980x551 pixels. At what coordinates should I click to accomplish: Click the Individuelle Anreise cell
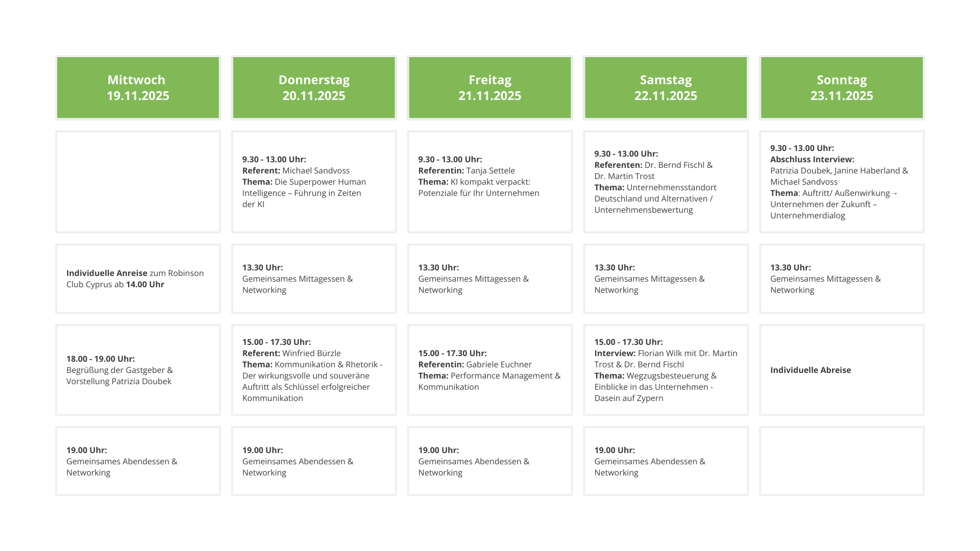coord(138,279)
